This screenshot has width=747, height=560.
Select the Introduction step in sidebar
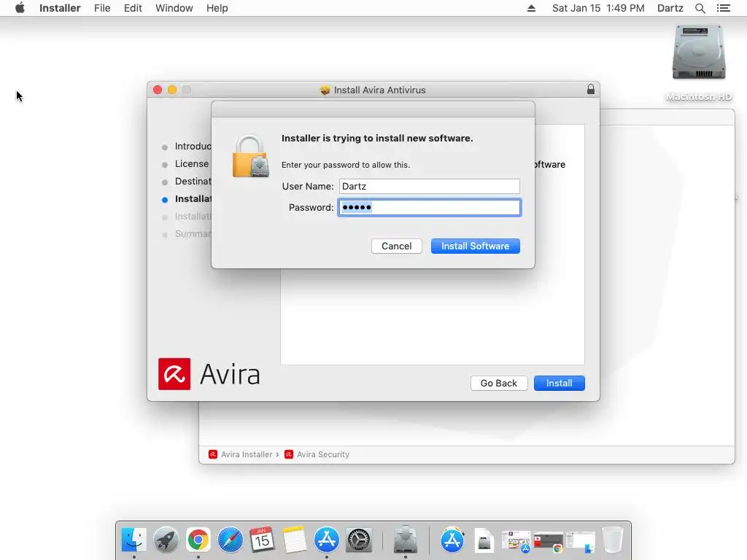pyautogui.click(x=193, y=146)
